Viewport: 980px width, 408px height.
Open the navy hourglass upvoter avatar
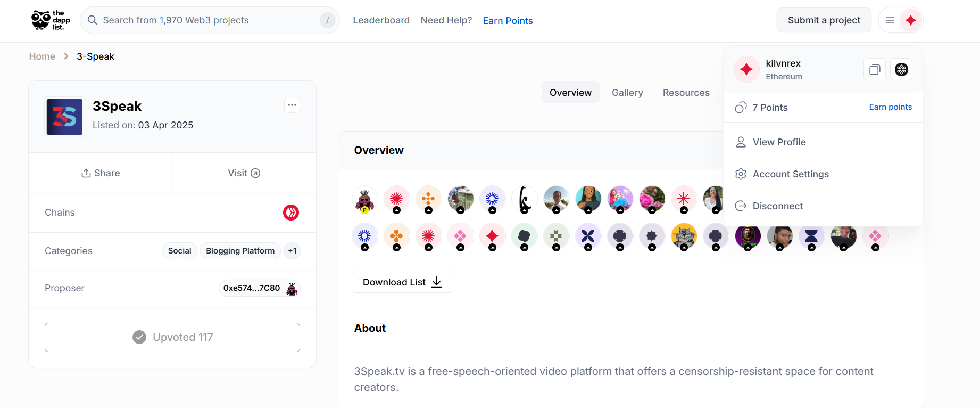click(812, 236)
